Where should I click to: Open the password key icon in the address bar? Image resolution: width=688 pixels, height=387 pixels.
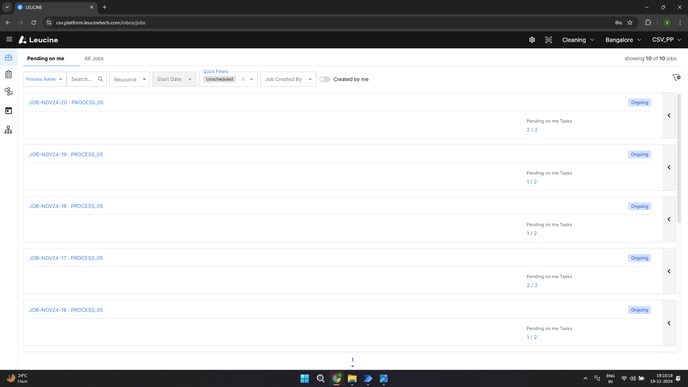[x=618, y=22]
